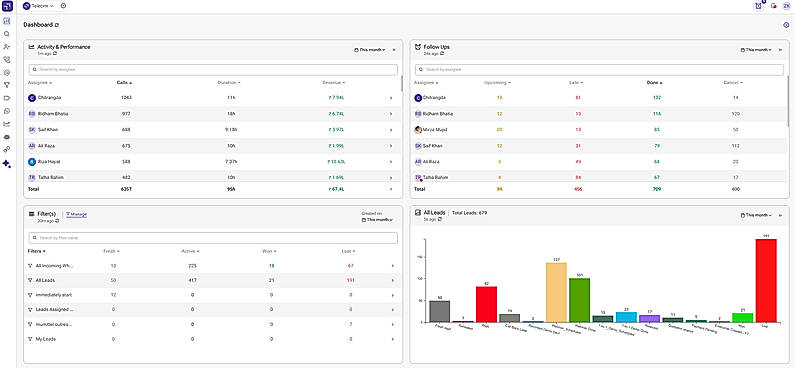
Task: Open the All Leads filter row arrow
Action: 392,280
